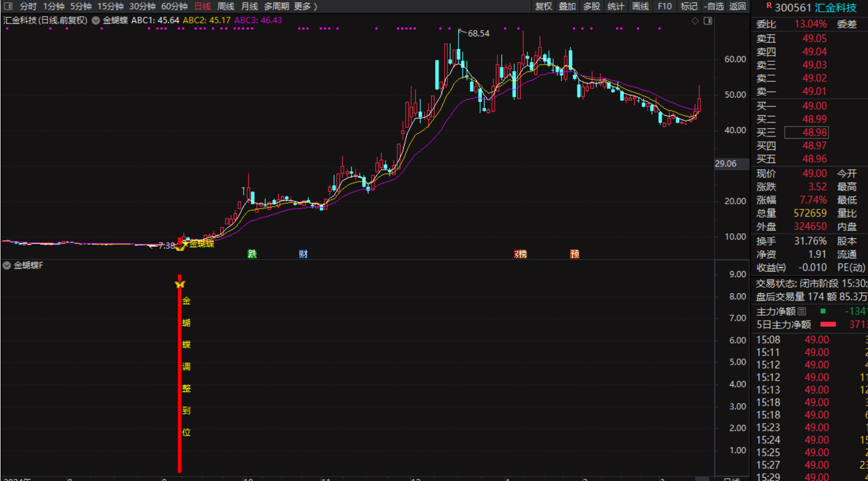Expand the 金蝴蝶 main chart indicator dropdown
Viewport: 868px width, 481px height.
[x=96, y=21]
